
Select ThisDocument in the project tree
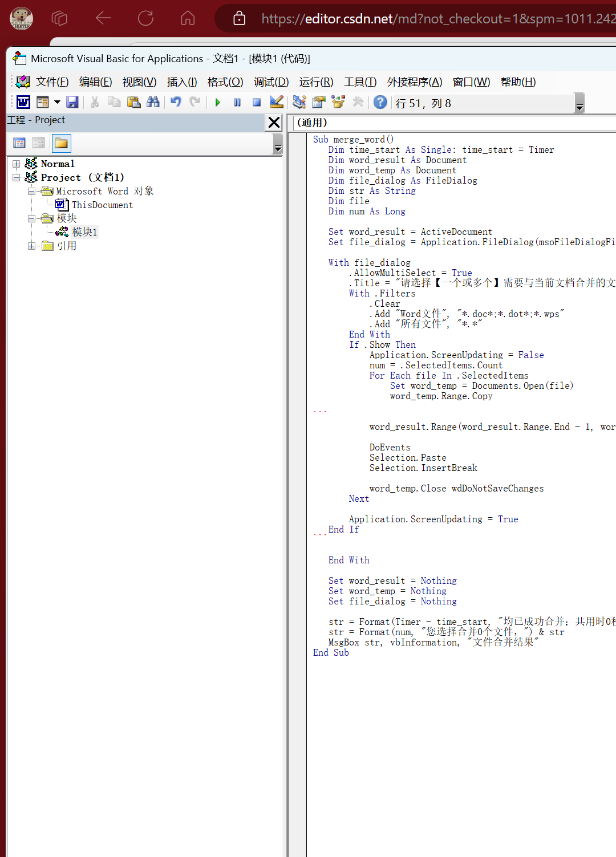coord(102,205)
